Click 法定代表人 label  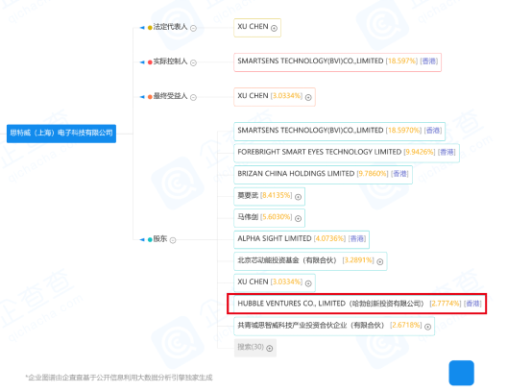[170, 27]
